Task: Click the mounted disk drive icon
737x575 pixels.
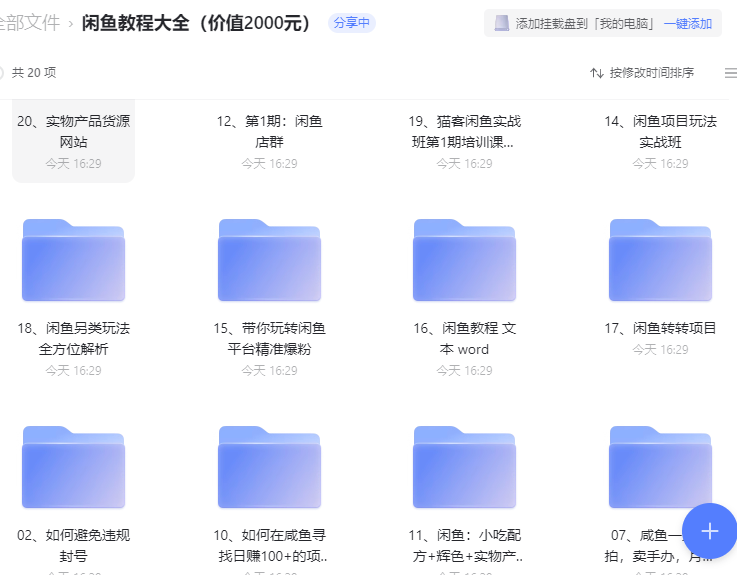Action: [x=502, y=23]
